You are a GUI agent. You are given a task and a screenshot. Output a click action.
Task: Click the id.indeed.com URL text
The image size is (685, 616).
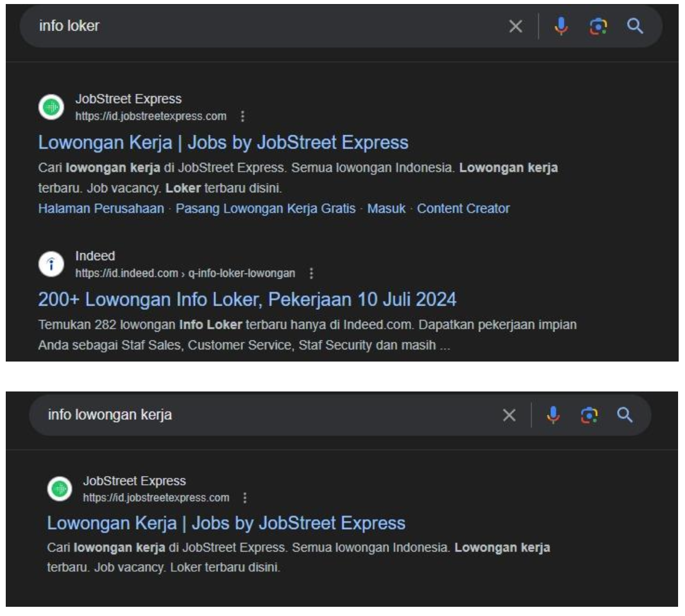point(185,273)
